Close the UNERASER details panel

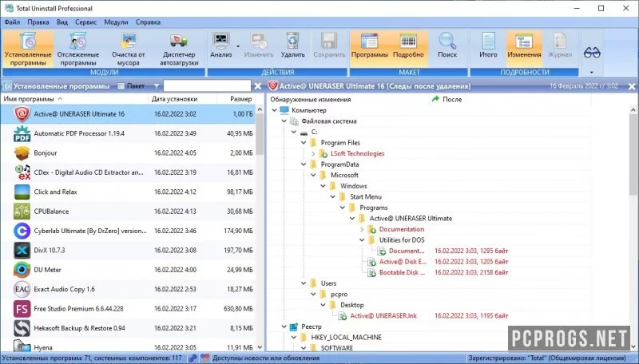click(632, 86)
